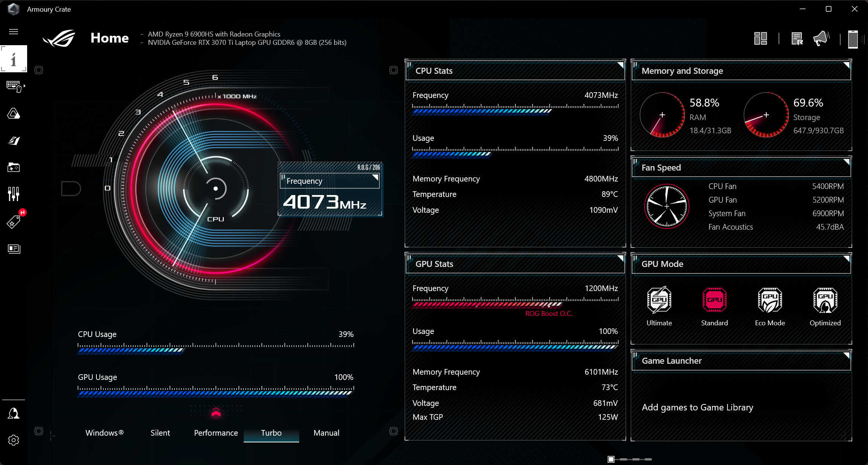
Task: Open ROG Armoury Crate sidebar menu
Action: [14, 32]
